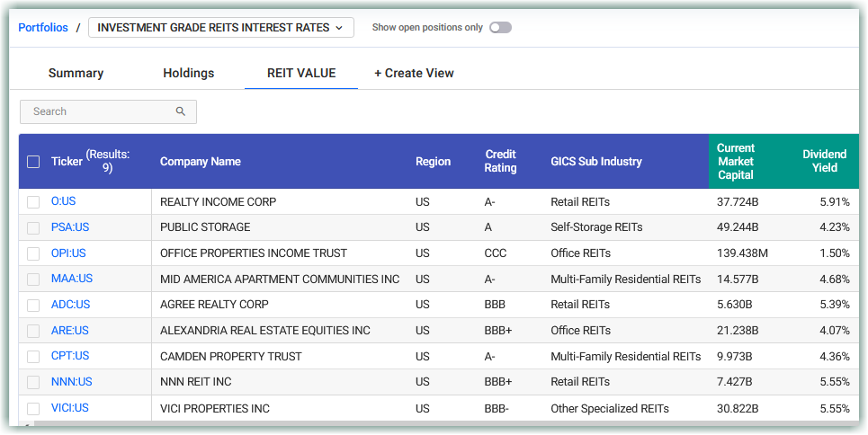The width and height of the screenshot is (868, 435).
Task: Click the search magnifier icon
Action: click(181, 111)
